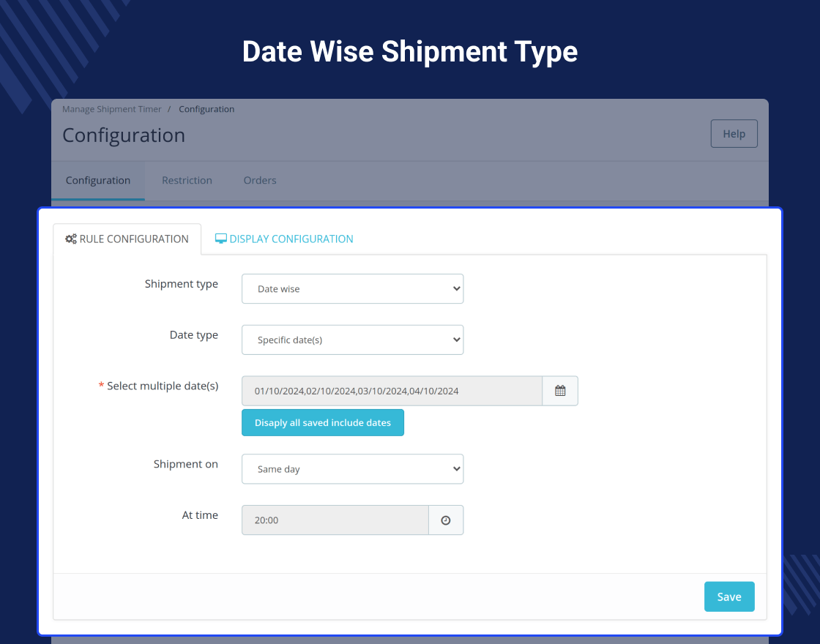Click the Configuration page heading
820x644 pixels.
coord(124,135)
